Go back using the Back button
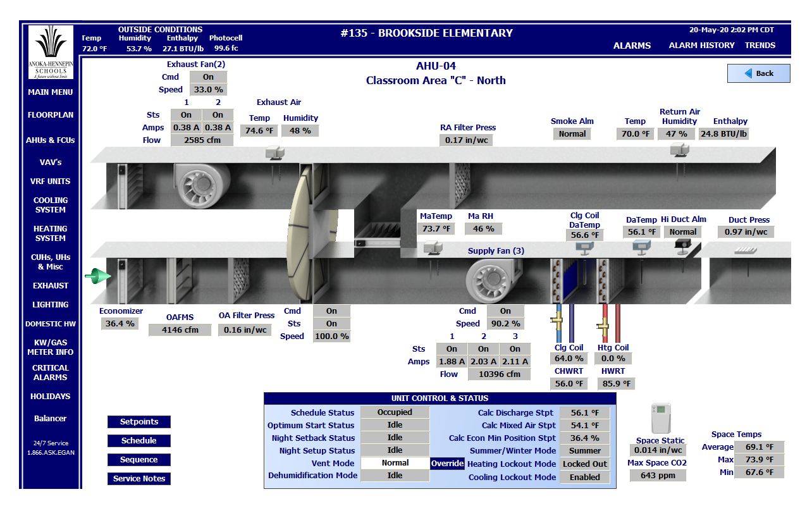 click(759, 73)
